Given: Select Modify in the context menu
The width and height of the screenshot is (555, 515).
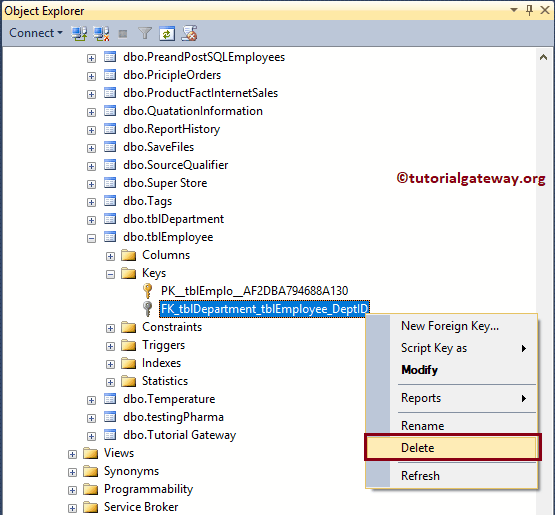Looking at the screenshot, I should tap(452, 370).
